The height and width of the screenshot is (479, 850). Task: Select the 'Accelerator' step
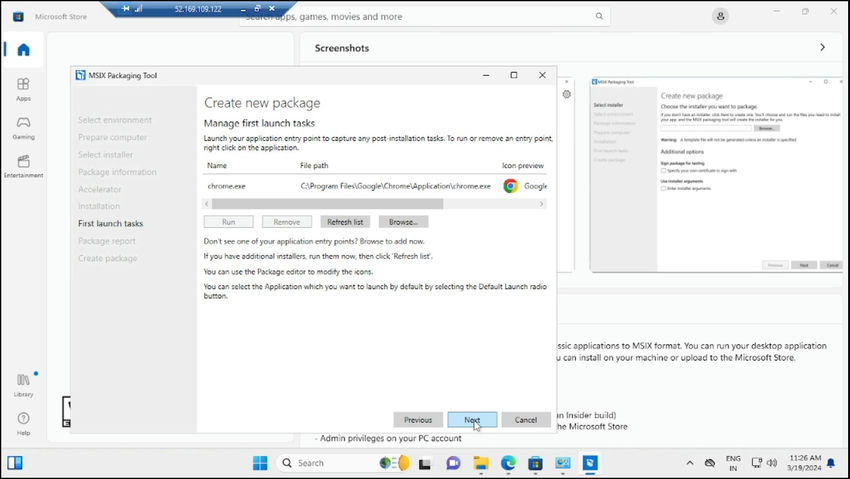tap(100, 189)
